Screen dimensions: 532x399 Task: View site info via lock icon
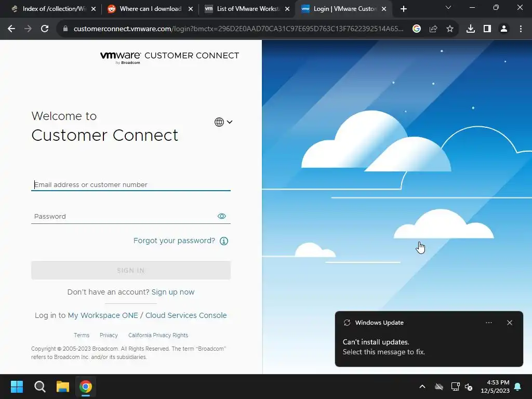tap(65, 29)
